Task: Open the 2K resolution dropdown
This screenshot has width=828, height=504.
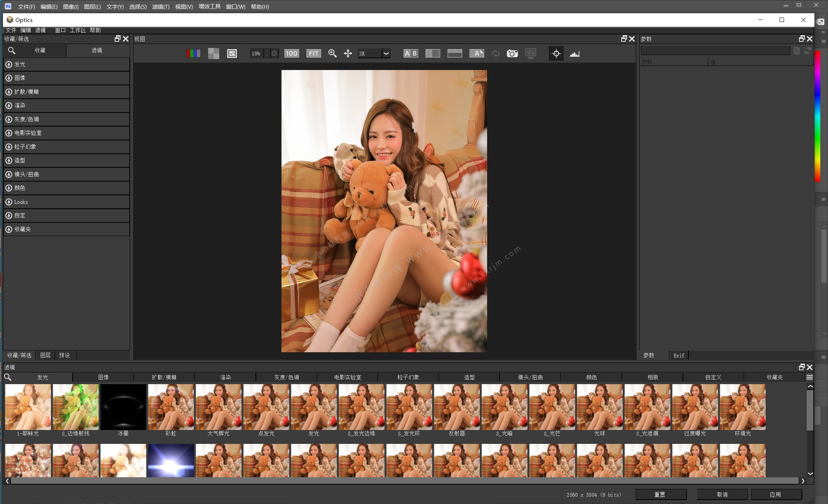Action: 386,54
